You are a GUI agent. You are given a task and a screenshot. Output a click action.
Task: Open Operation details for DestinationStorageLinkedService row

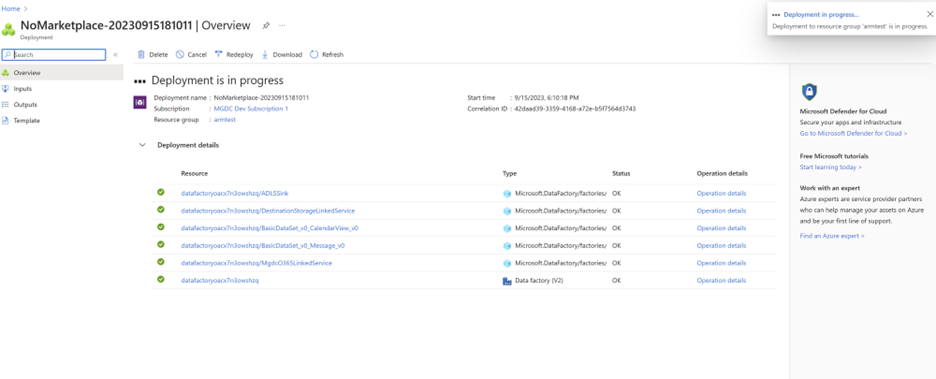pyautogui.click(x=721, y=211)
